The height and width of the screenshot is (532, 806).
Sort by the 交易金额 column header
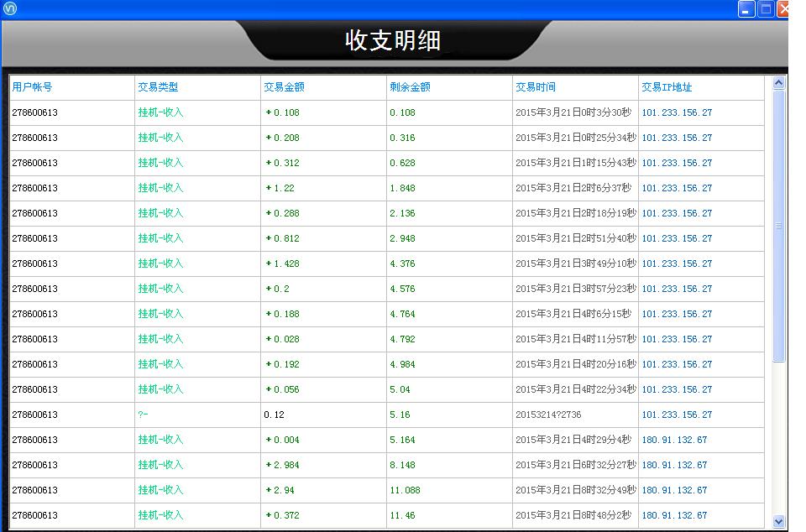[x=282, y=86]
